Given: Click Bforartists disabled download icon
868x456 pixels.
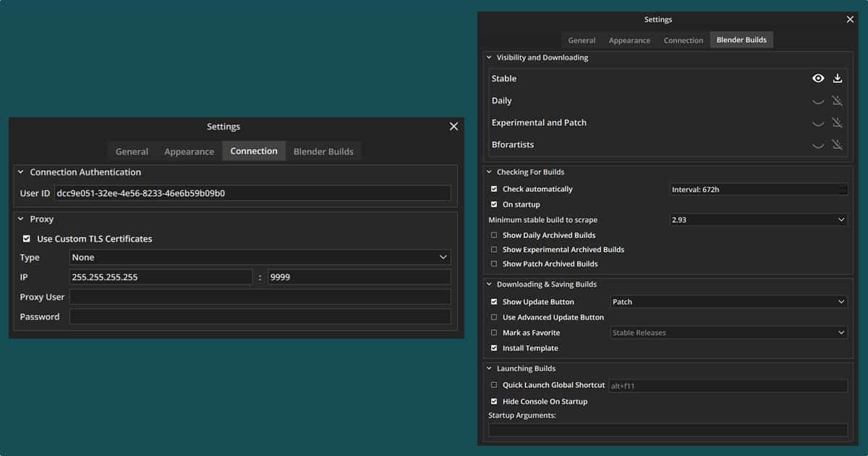Looking at the screenshot, I should 838,145.
